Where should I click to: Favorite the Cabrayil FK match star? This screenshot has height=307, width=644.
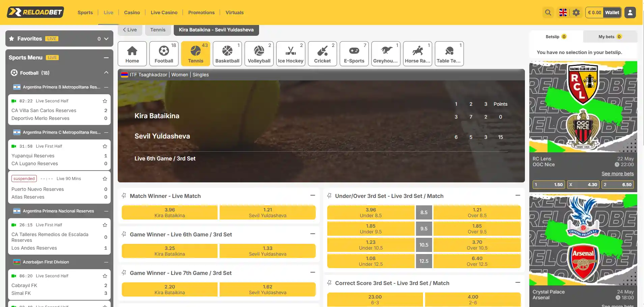tap(105, 276)
